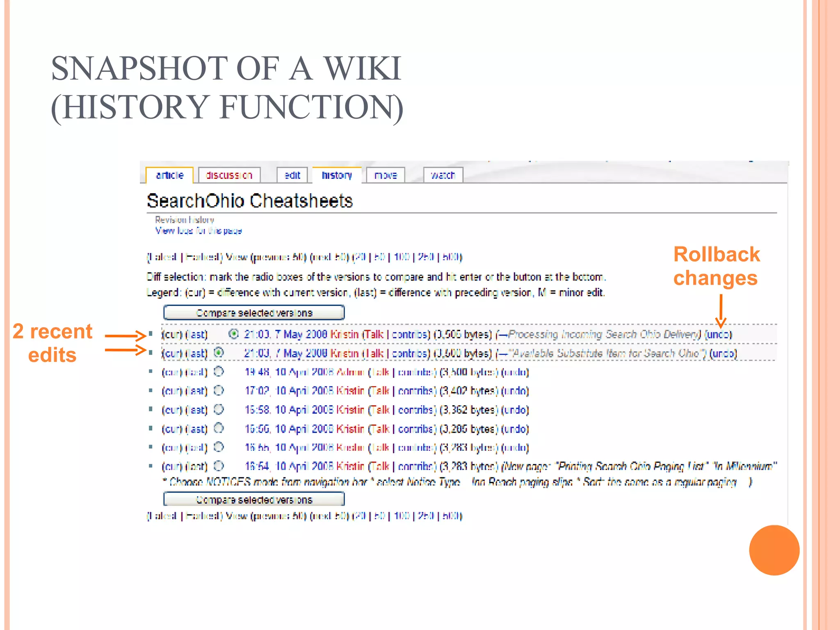Select radio for 16:55 10 April revision

click(219, 447)
